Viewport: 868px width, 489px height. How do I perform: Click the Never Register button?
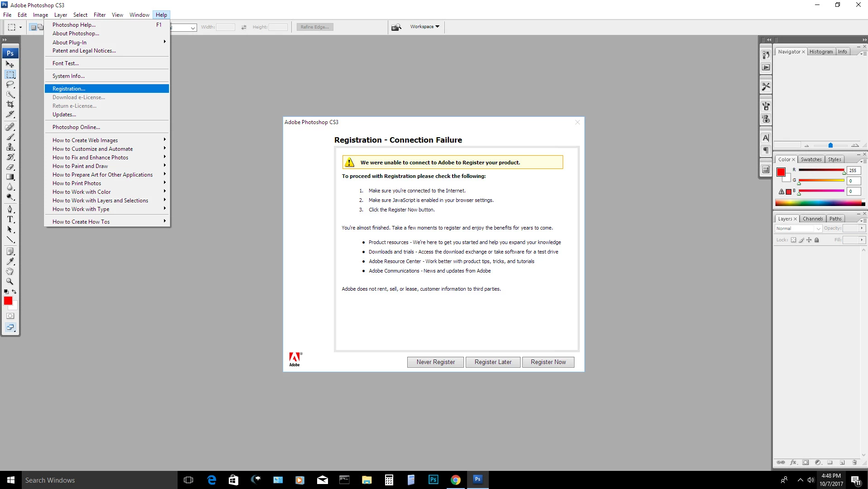click(x=435, y=362)
